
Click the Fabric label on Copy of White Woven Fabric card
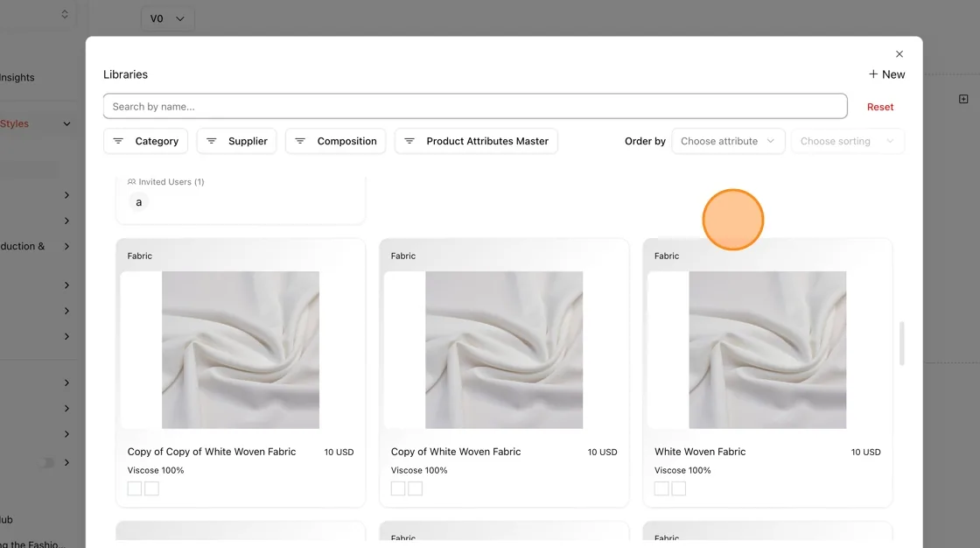point(403,256)
